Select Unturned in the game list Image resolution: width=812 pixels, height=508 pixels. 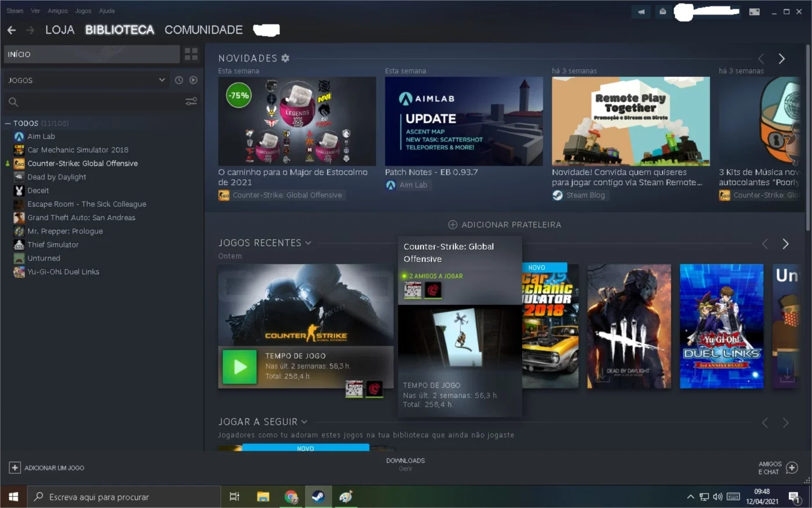[43, 258]
